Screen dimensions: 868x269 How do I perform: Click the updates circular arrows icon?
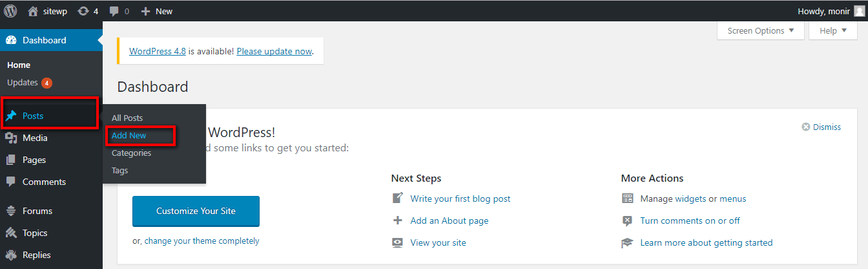coord(83,11)
